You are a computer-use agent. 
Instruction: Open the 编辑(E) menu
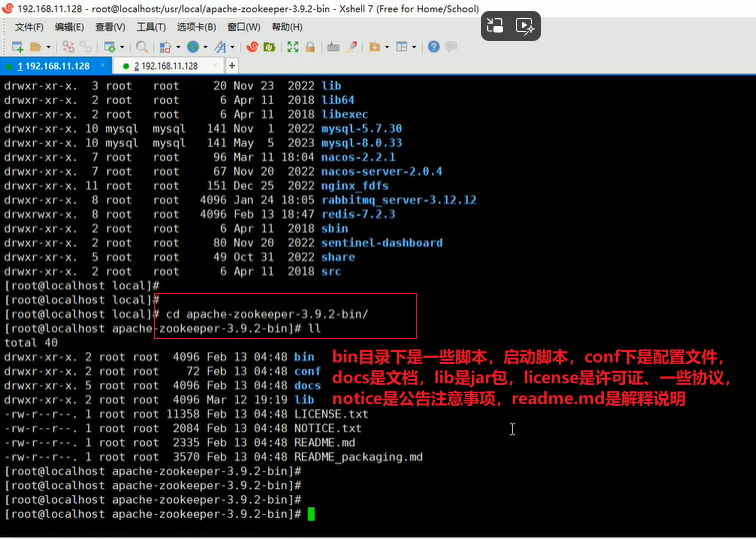pyautogui.click(x=69, y=27)
